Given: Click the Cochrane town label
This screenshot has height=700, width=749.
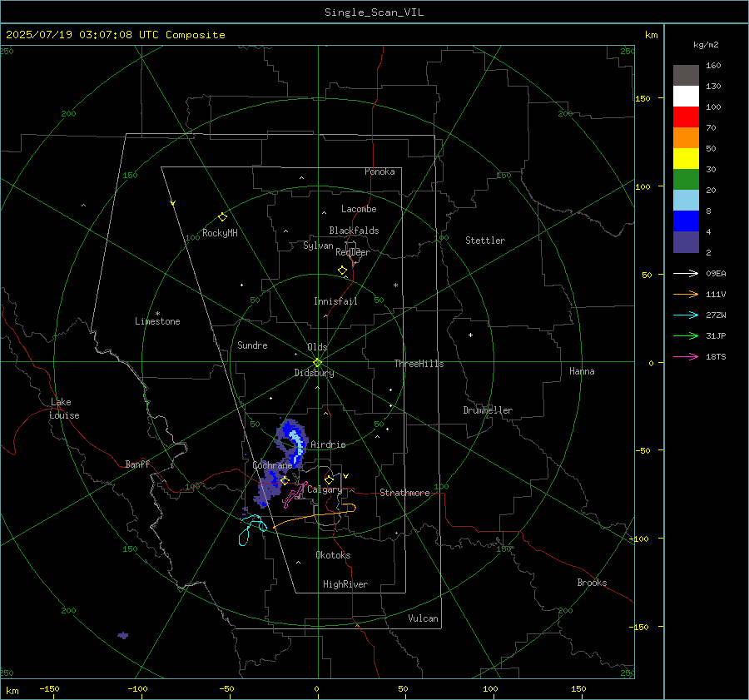Looking at the screenshot, I should coord(272,465).
